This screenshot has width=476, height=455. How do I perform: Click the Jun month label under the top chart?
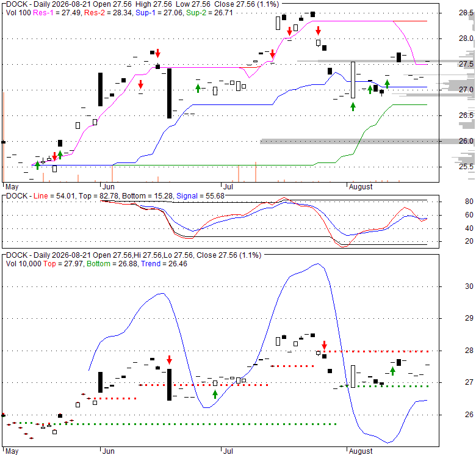point(109,186)
